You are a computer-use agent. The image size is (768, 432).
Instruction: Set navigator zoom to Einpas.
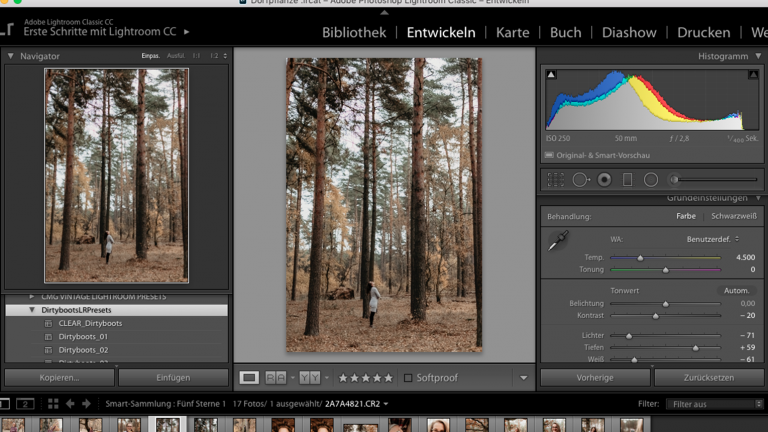(150, 56)
